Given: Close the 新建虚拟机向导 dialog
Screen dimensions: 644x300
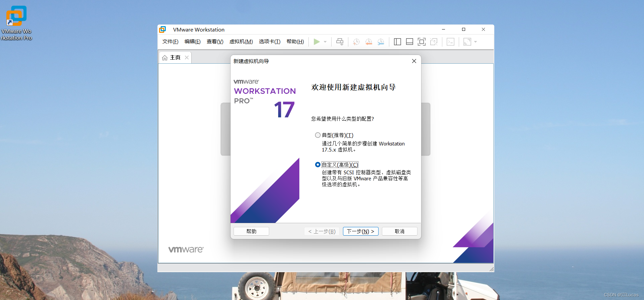Looking at the screenshot, I should 414,61.
